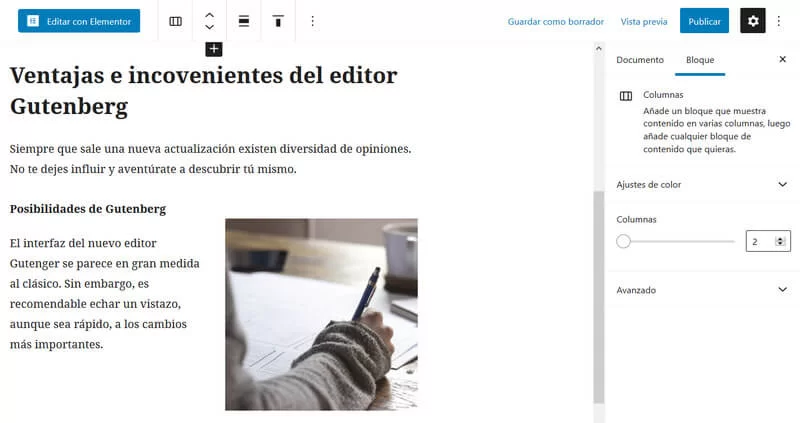This screenshot has width=800, height=423.
Task: Change vertical alignment to top in toolbar
Action: (278, 21)
